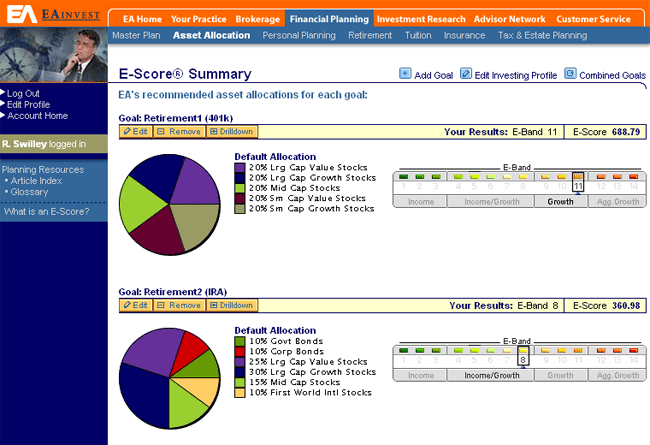
Task: Click '20% Mid Cap Stocks' legend text
Action: pyautogui.click(x=294, y=188)
